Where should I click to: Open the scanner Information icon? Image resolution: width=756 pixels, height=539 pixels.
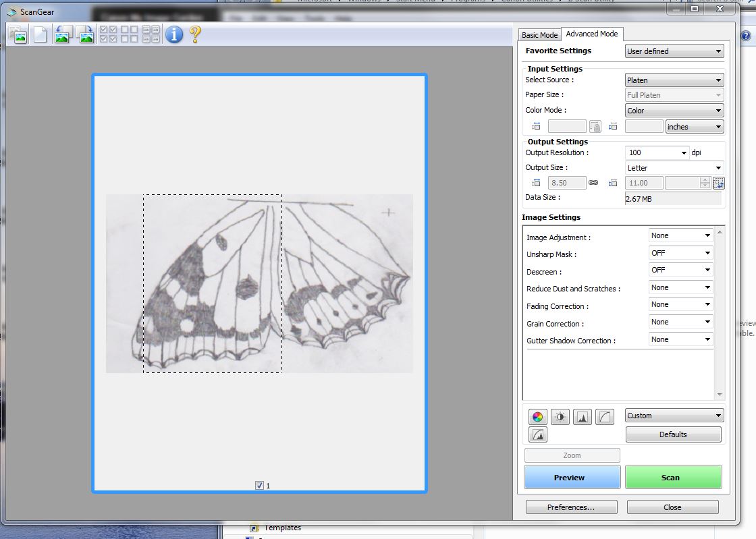click(x=174, y=34)
